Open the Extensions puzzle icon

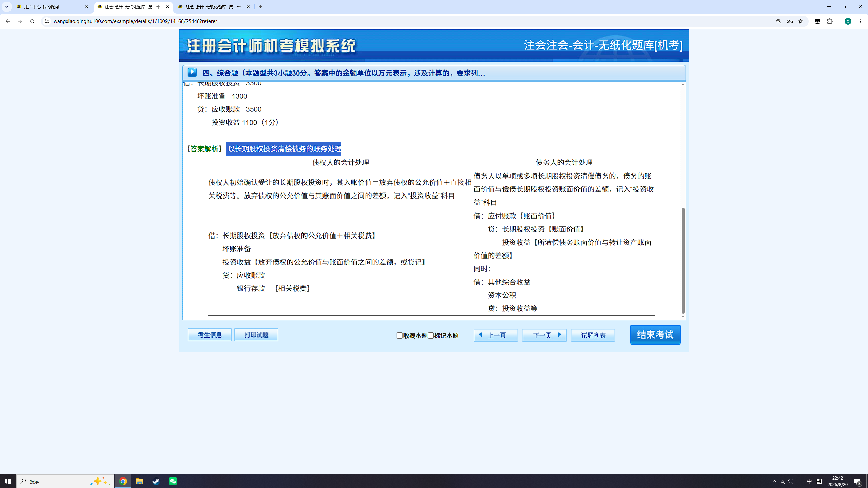(830, 21)
